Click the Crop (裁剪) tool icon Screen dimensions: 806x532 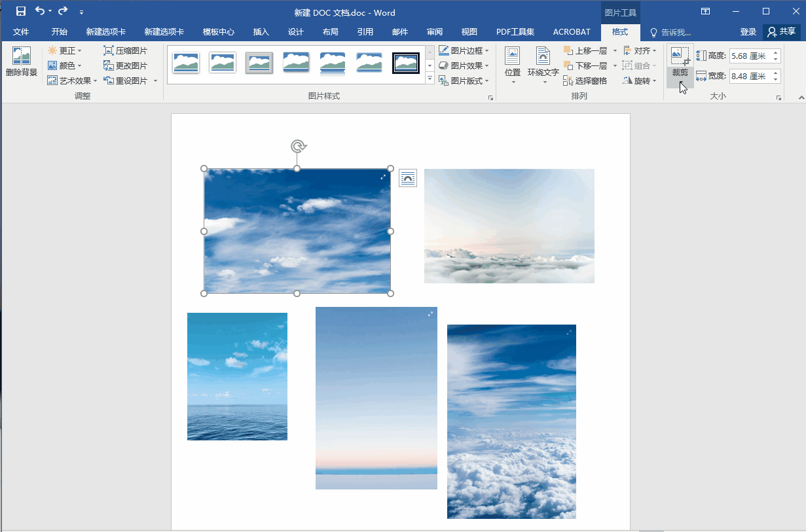pos(680,56)
